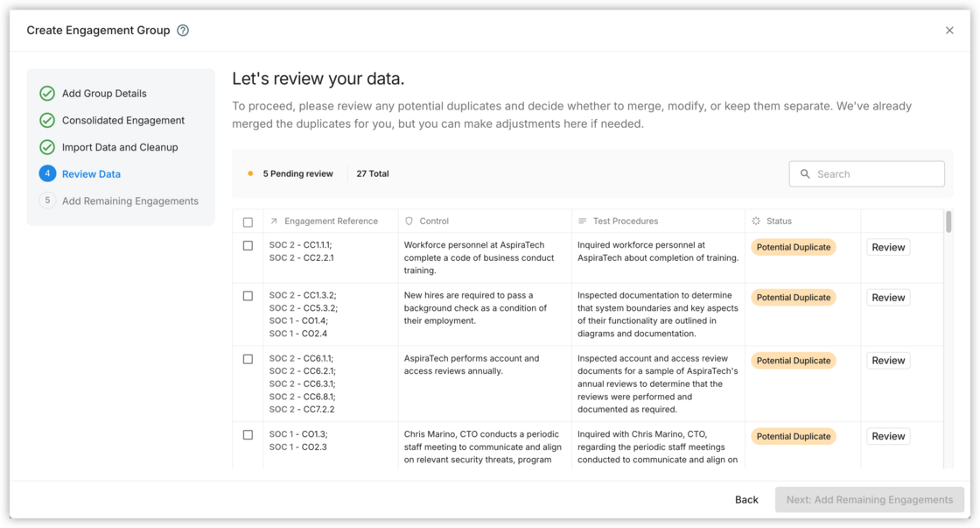Screen dimensions: 980x528
Task: Click the 27 Total count
Action: click(x=373, y=174)
